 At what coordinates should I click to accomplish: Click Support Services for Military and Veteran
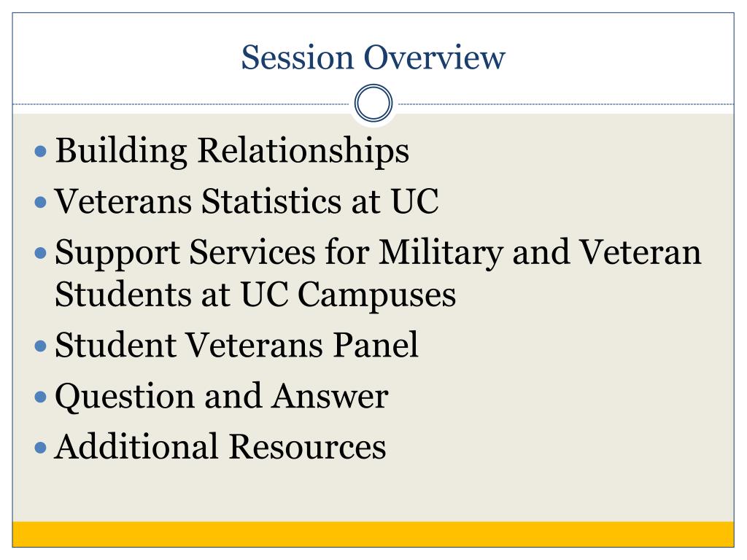pyautogui.click(x=378, y=253)
